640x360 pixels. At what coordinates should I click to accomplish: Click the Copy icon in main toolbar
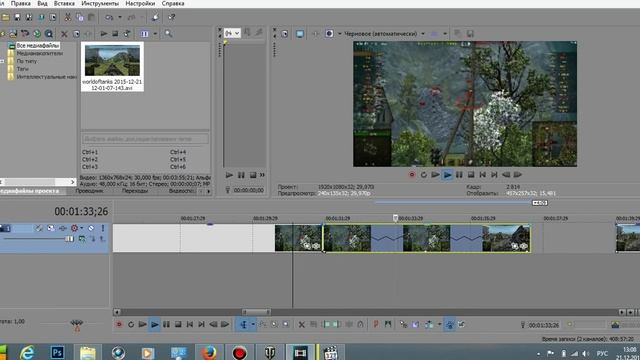tap(80, 18)
